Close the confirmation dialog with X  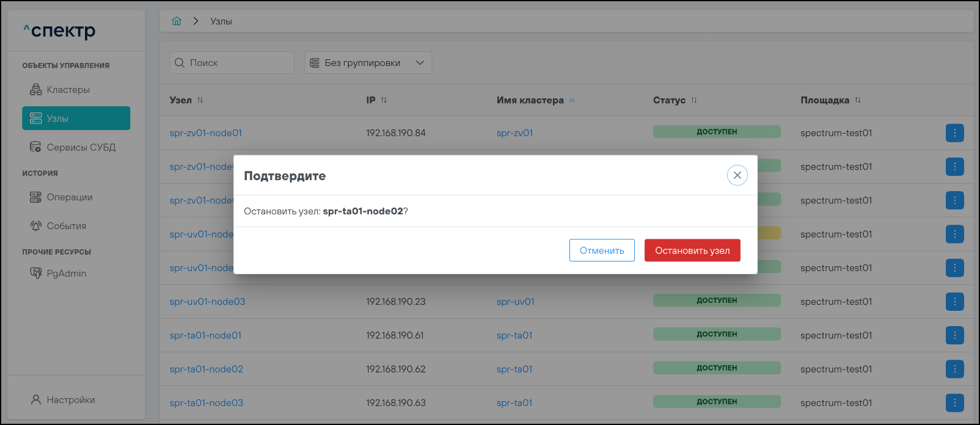[x=737, y=175]
